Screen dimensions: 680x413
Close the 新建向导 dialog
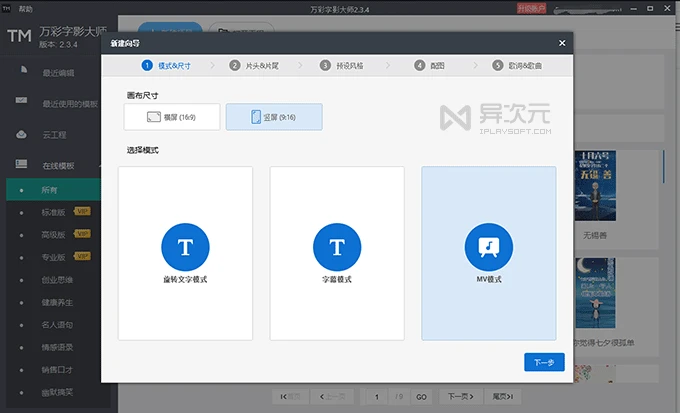562,43
